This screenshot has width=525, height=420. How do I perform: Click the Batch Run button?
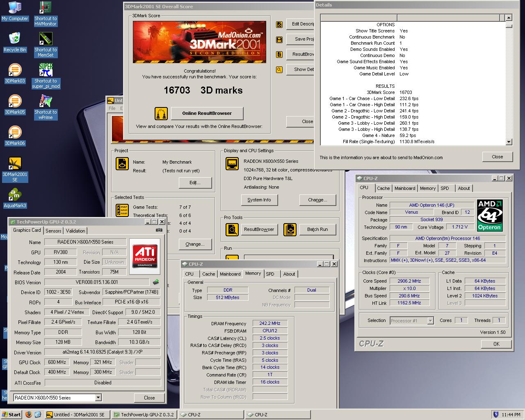tap(317, 229)
